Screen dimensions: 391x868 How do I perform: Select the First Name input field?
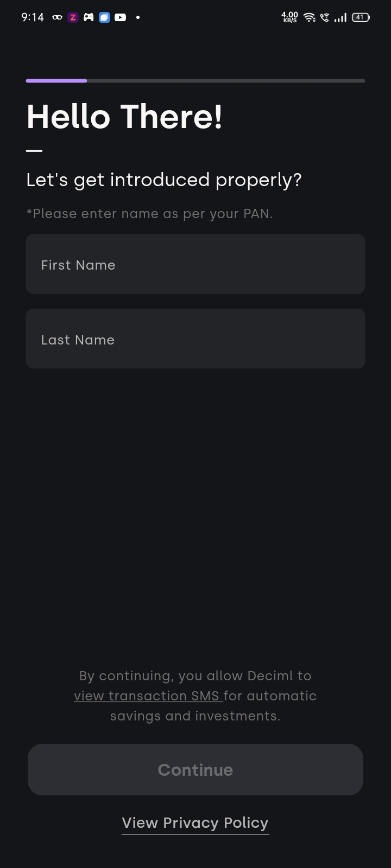point(195,264)
